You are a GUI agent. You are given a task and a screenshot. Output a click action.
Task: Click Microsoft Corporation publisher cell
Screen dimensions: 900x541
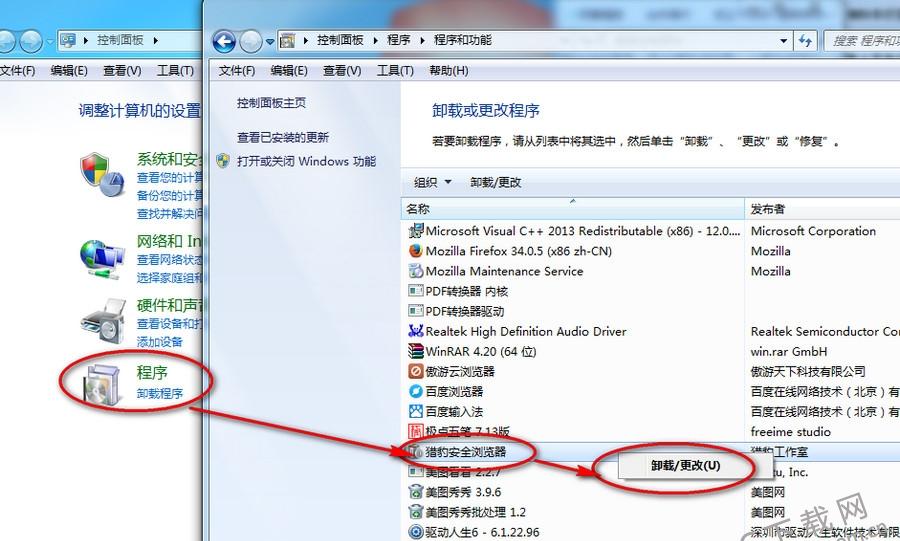tap(813, 231)
